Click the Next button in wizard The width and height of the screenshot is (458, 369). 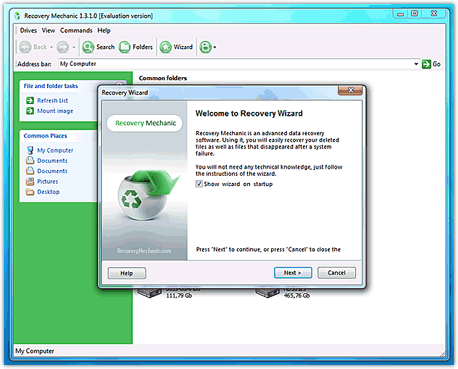293,273
